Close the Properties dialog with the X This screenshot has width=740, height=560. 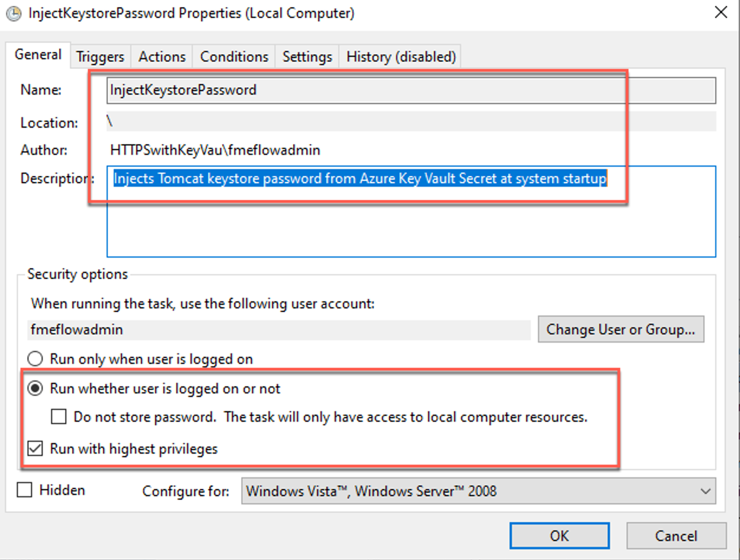(x=720, y=12)
